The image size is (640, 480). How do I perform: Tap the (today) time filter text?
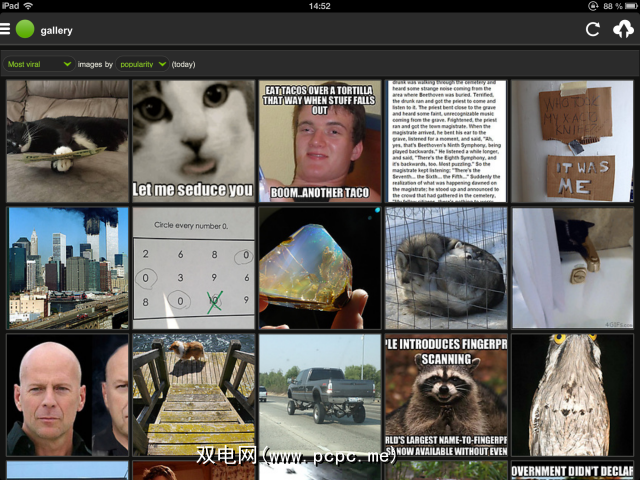pyautogui.click(x=183, y=64)
